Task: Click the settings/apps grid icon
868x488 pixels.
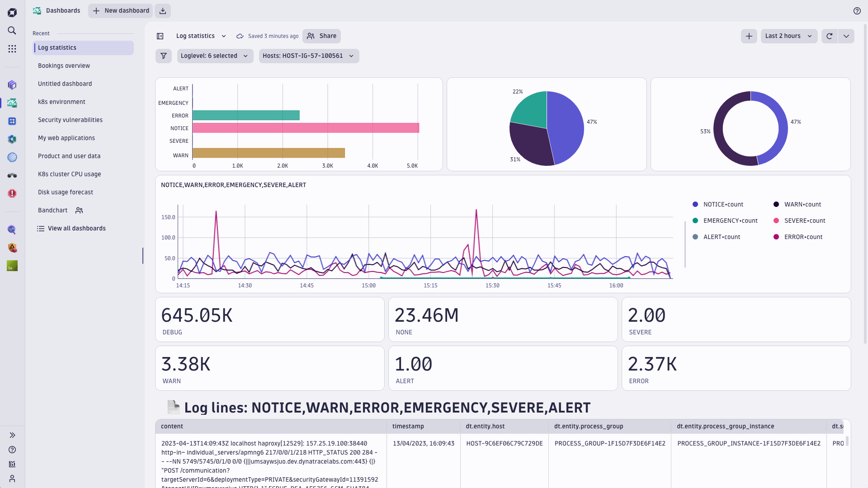Action: coord(12,49)
